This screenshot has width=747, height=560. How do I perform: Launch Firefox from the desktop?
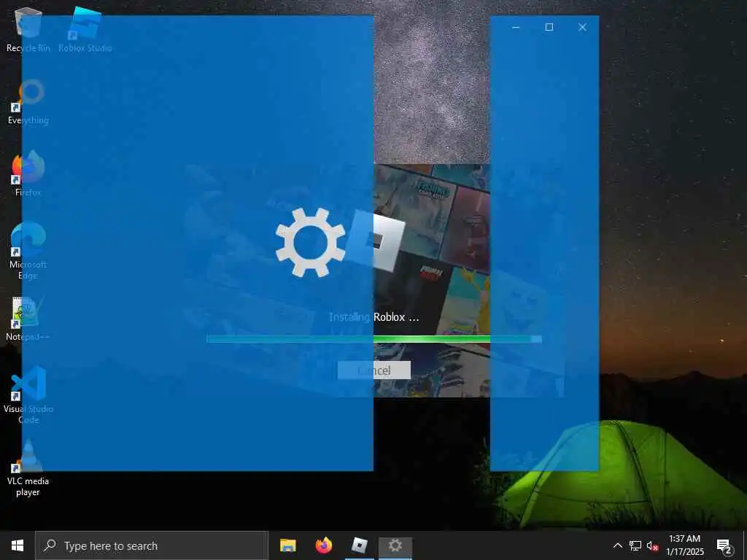pyautogui.click(x=28, y=174)
